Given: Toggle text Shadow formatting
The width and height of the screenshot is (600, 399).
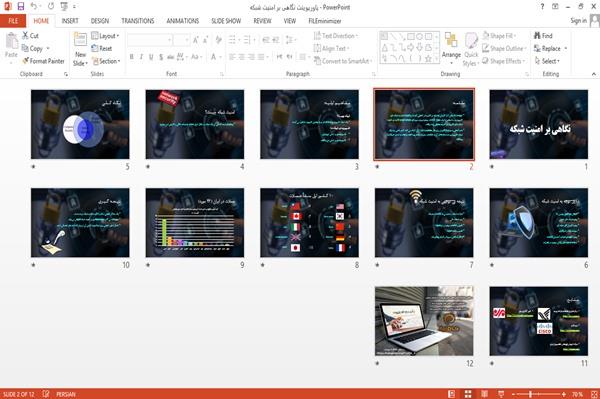Looking at the screenshot, I should pos(161,57).
